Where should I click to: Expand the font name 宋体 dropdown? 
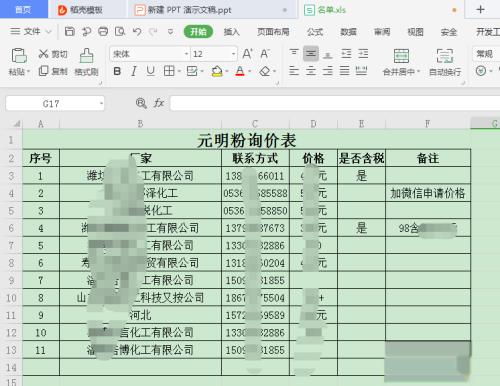point(186,54)
